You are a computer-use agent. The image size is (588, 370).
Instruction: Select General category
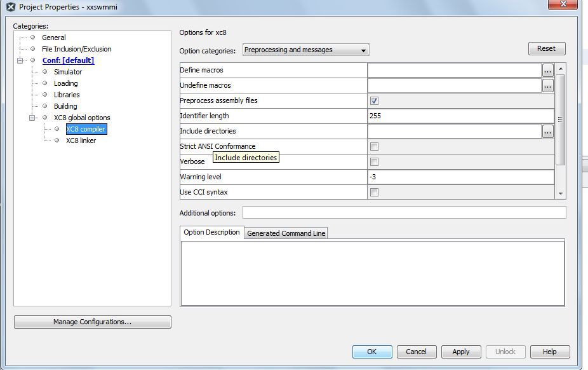click(53, 38)
